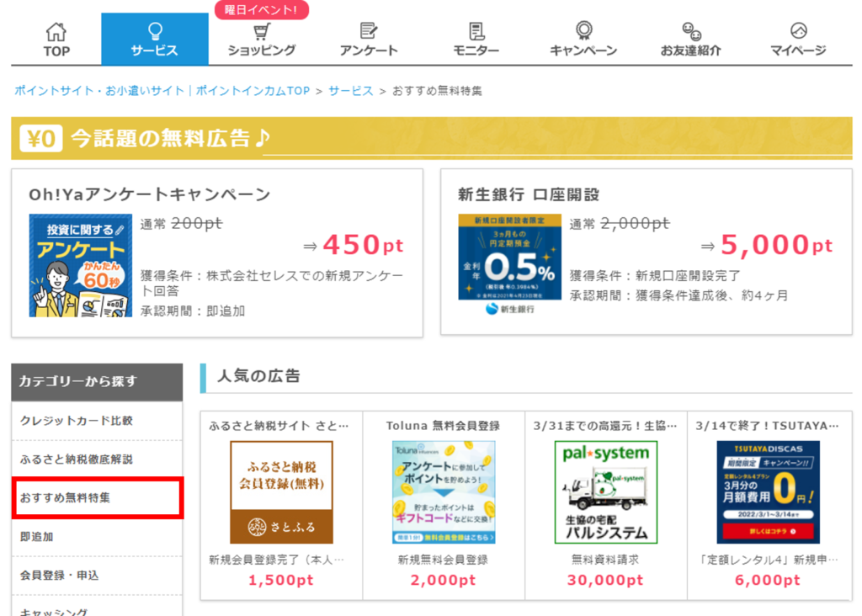Select おすすめ無料特集 in the category list
This screenshot has width=862, height=616.
pyautogui.click(x=98, y=498)
